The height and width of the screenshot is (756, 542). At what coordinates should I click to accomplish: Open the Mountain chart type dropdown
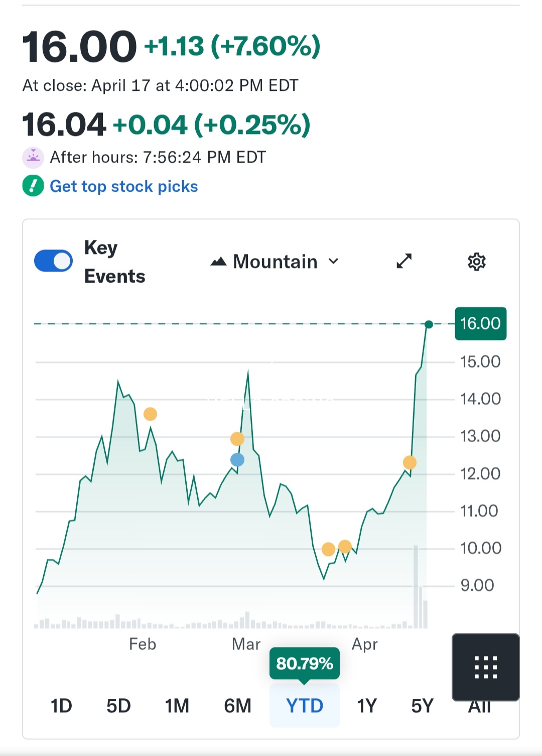point(275,262)
